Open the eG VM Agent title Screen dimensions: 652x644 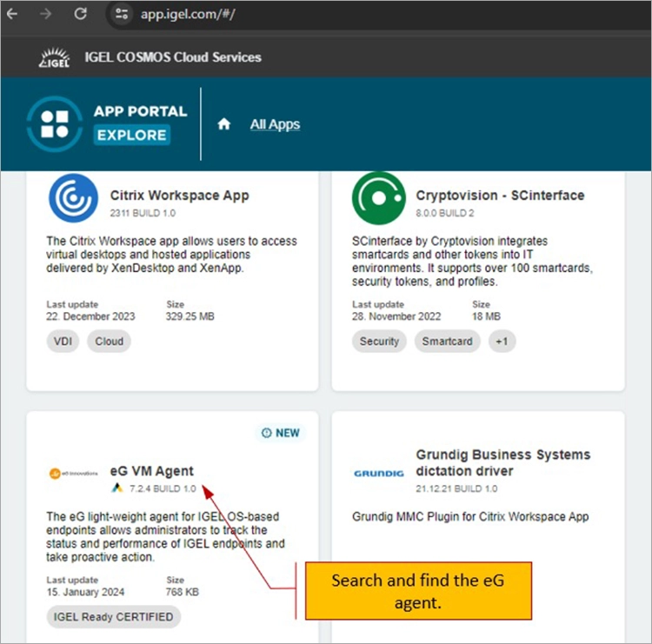point(152,471)
